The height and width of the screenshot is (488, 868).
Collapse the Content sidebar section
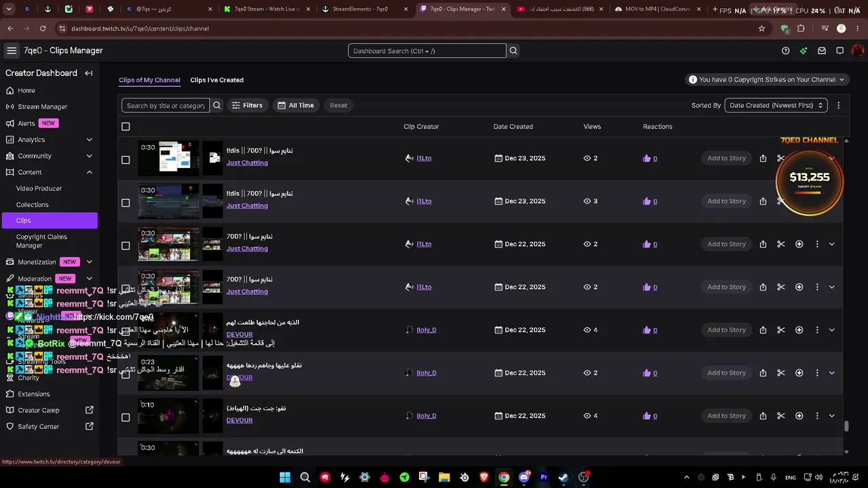pyautogui.click(x=89, y=172)
